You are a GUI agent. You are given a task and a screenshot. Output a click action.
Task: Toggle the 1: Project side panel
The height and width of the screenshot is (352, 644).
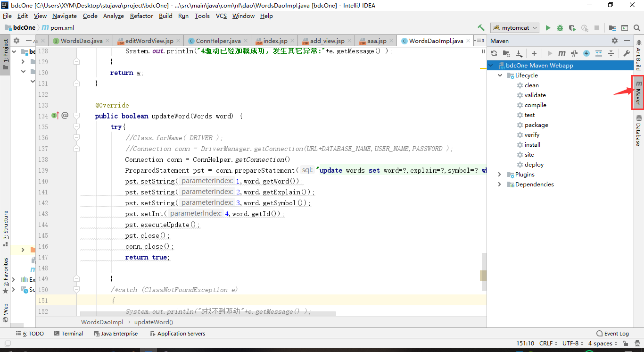point(6,55)
